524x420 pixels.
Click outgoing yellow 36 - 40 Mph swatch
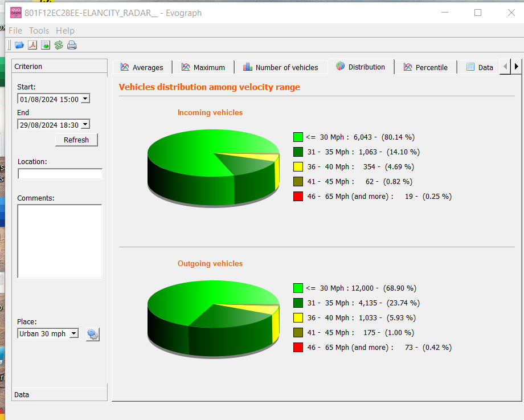[x=298, y=317]
